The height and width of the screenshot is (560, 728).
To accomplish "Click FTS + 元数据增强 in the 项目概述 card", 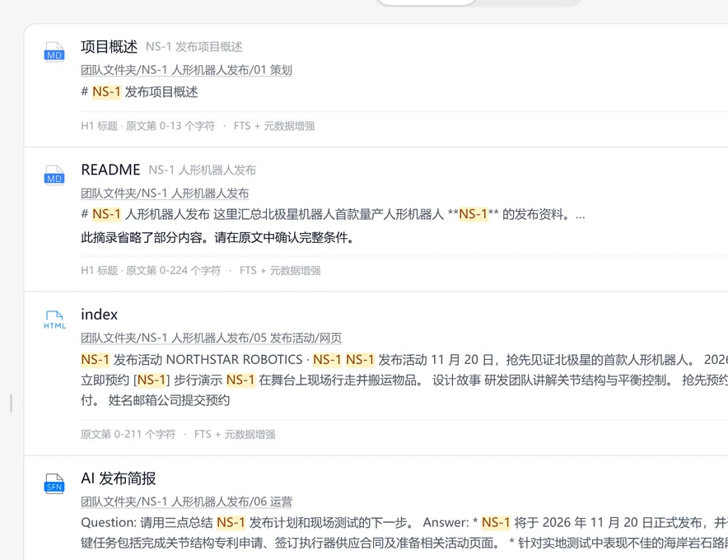I will (x=274, y=126).
